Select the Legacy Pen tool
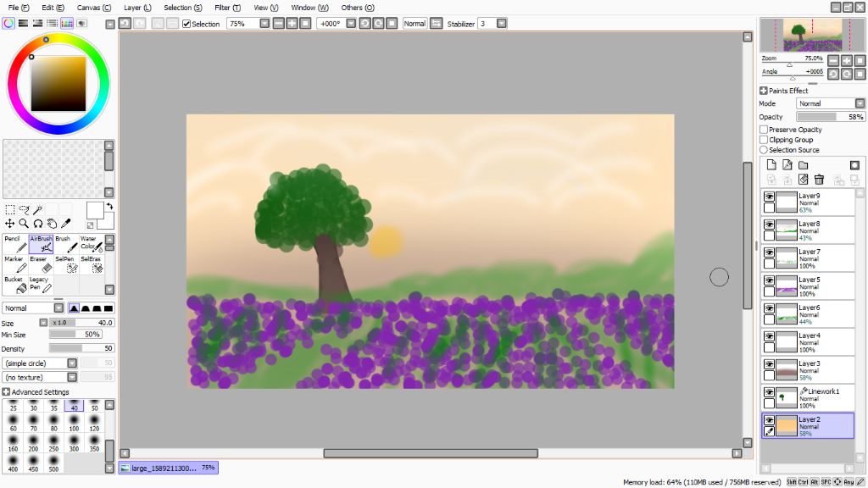This screenshot has height=488, width=868. coord(41,285)
